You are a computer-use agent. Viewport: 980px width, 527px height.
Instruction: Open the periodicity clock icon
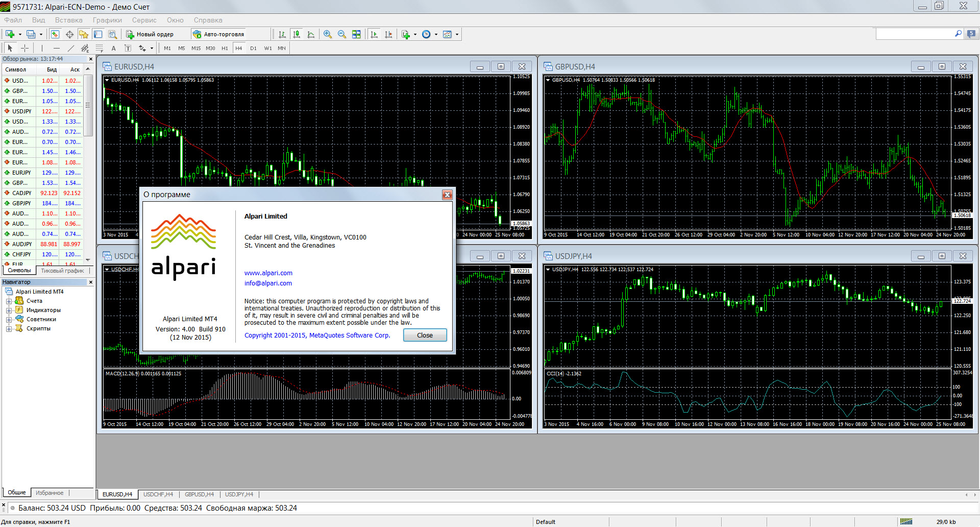click(x=426, y=34)
